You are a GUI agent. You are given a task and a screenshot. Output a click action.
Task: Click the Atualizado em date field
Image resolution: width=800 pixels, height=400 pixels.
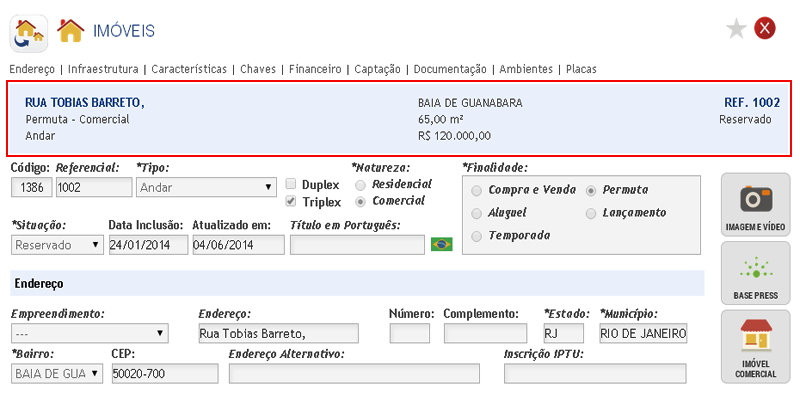238,245
